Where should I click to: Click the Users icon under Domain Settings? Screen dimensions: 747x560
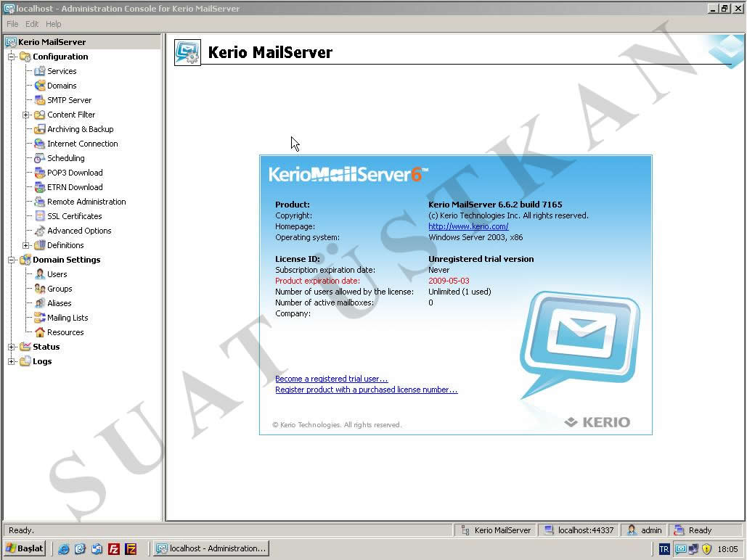click(x=39, y=274)
